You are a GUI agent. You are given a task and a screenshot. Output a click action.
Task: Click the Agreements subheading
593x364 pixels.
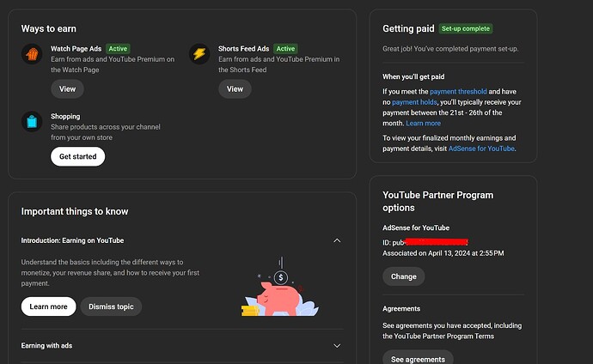pos(401,308)
